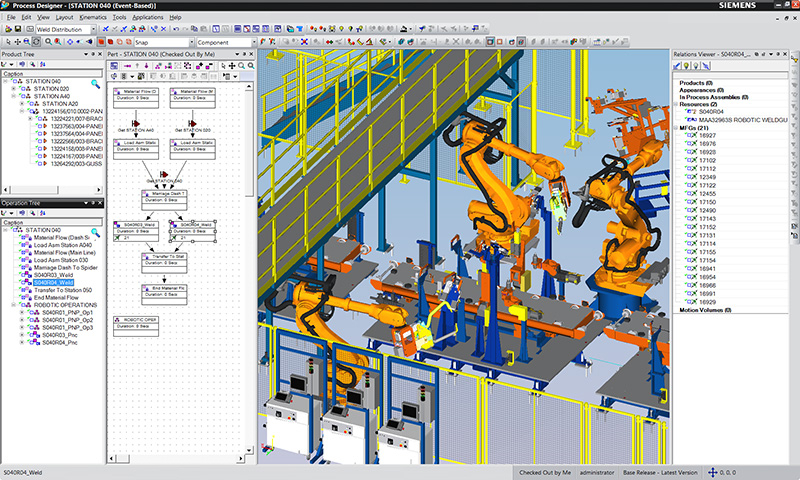Select MFG 17102 in Relations Viewer
The width and height of the screenshot is (800, 480).
[707, 160]
